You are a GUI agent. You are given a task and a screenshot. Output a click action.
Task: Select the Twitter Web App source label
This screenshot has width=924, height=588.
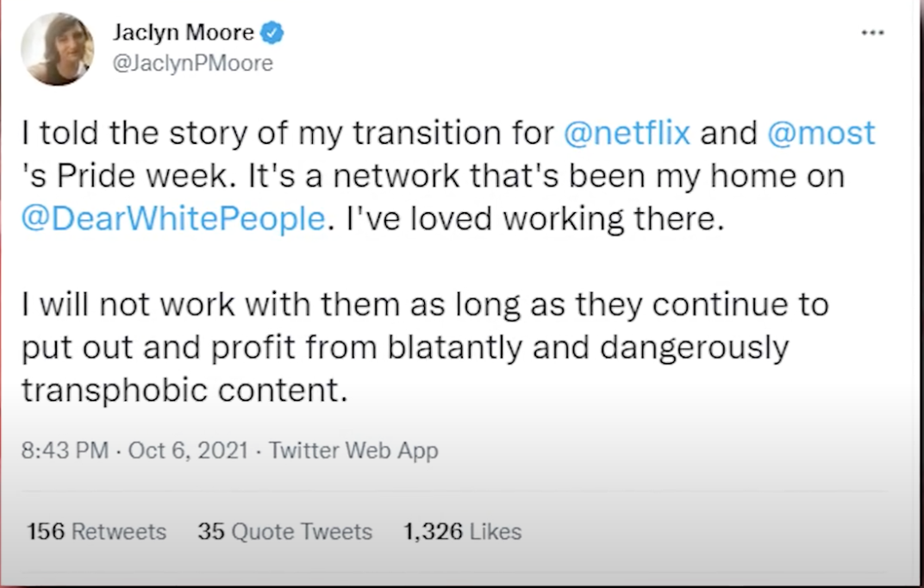(x=353, y=450)
